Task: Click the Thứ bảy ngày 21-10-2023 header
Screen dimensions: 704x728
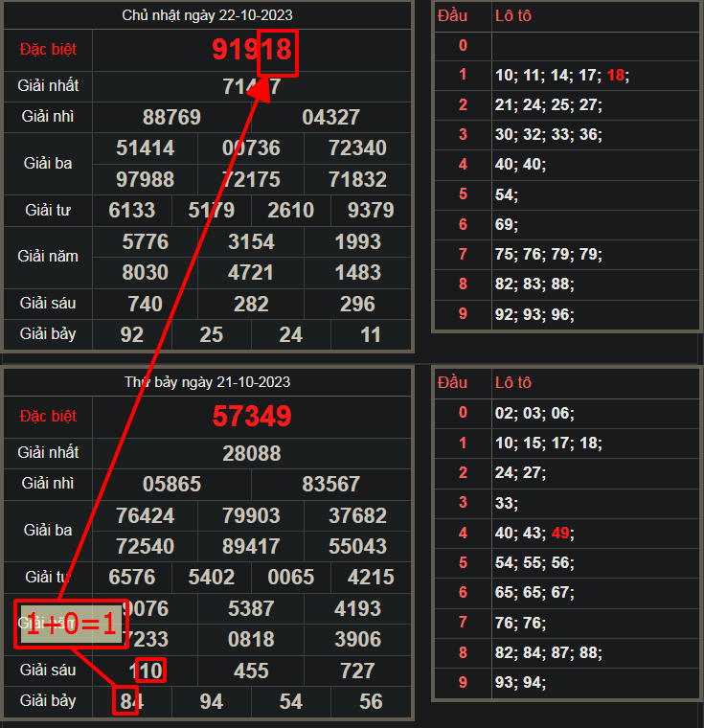Action: (x=207, y=382)
